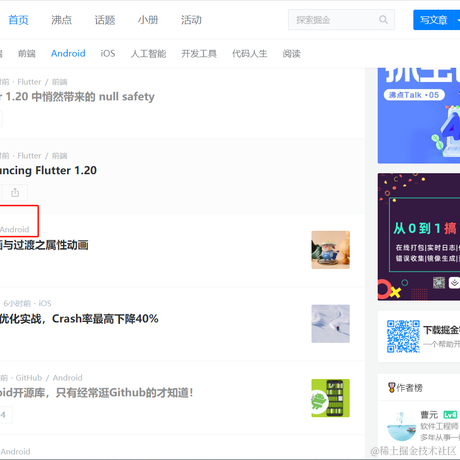Click the Flutter tag on null safety article

(x=29, y=82)
